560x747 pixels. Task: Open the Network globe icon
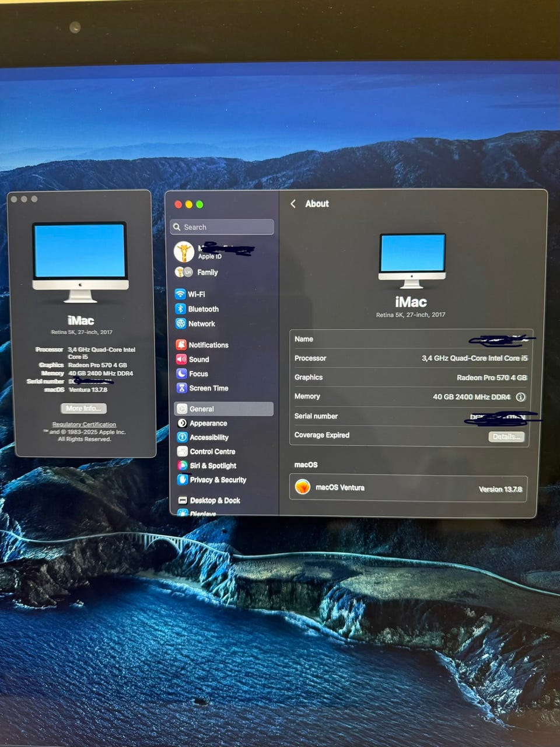pyautogui.click(x=181, y=323)
